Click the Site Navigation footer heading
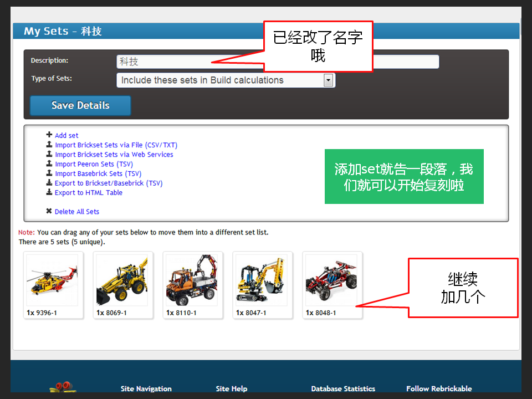Screen dimensions: 532x399 pyautogui.click(x=146, y=389)
